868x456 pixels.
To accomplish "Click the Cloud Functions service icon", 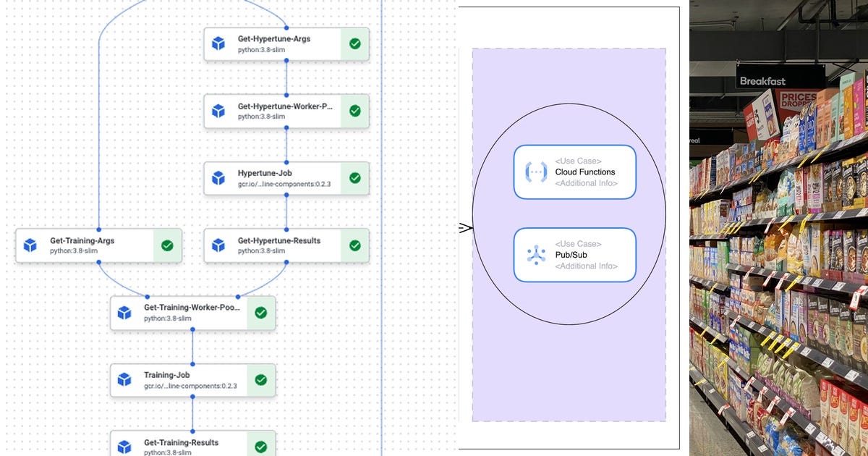I will (535, 172).
